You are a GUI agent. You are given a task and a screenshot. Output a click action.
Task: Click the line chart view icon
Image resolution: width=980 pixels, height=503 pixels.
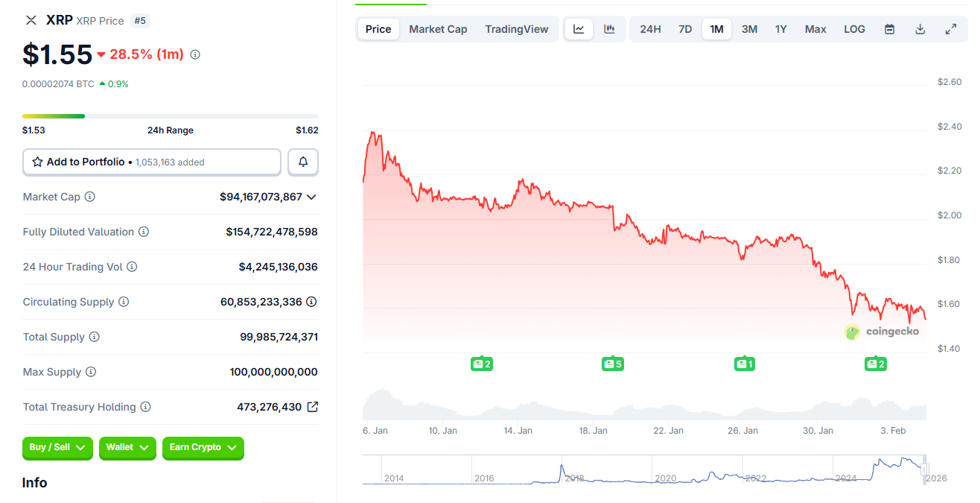tap(579, 29)
